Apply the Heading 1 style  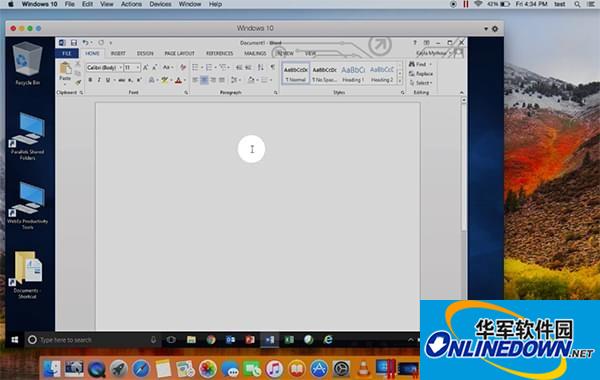pyautogui.click(x=353, y=74)
